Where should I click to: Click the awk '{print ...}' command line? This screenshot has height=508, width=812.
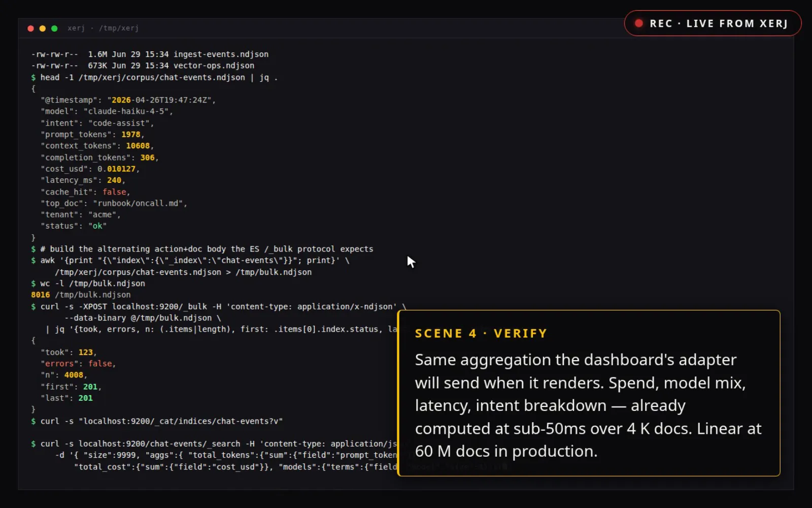point(190,261)
